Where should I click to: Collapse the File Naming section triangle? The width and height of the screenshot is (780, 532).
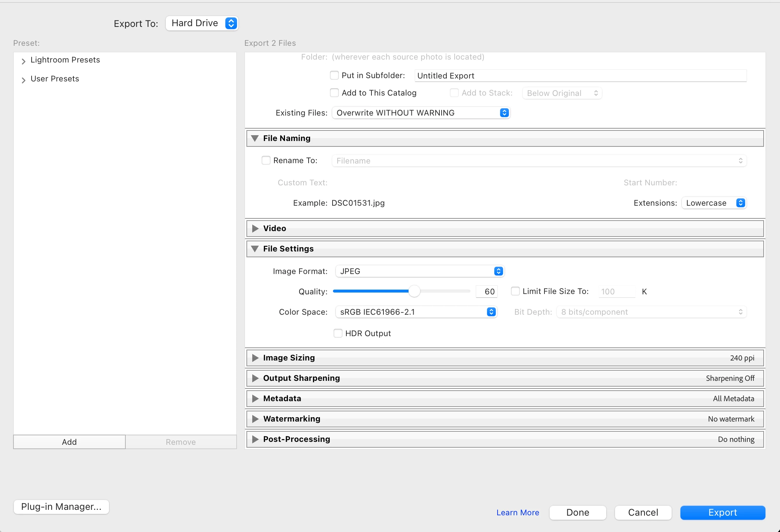255,138
